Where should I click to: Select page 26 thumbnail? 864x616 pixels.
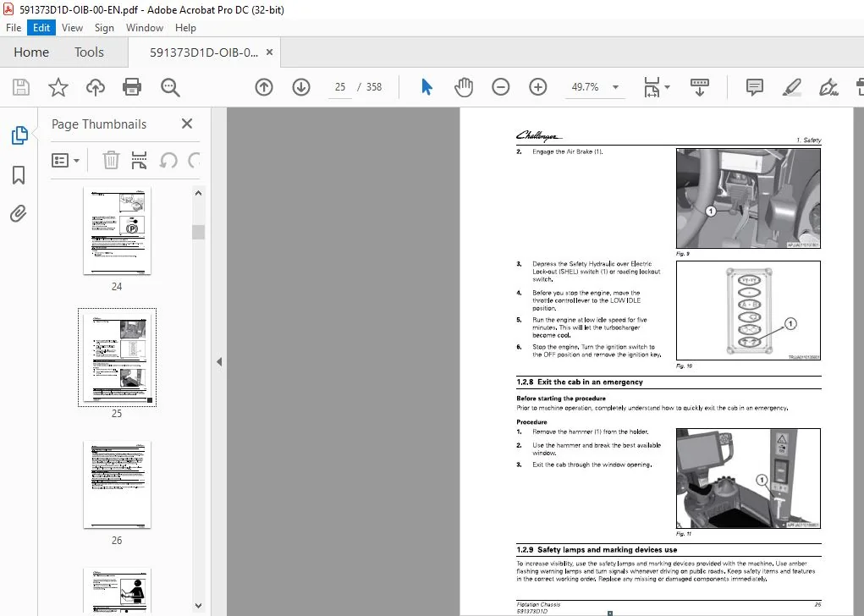coord(117,484)
